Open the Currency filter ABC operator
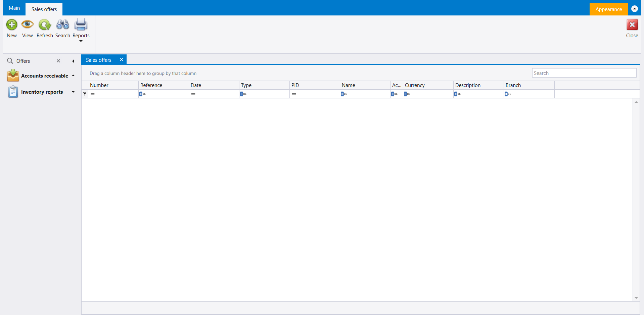The width and height of the screenshot is (644, 315). coord(407,94)
